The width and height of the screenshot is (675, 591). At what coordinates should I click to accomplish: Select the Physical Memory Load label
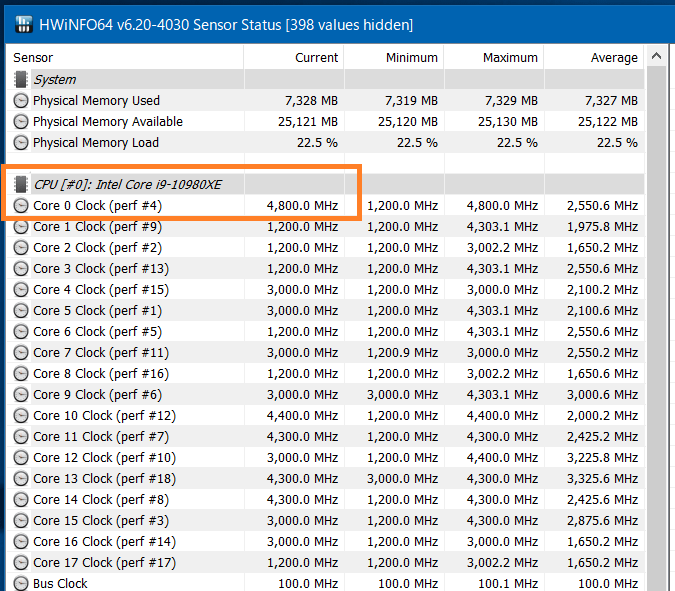[96, 142]
